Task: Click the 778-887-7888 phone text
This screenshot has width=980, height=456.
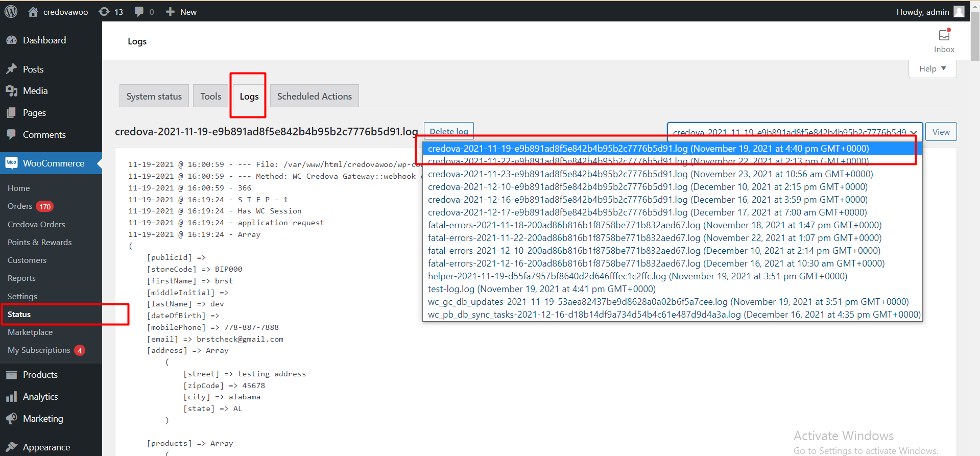Action: [x=251, y=327]
